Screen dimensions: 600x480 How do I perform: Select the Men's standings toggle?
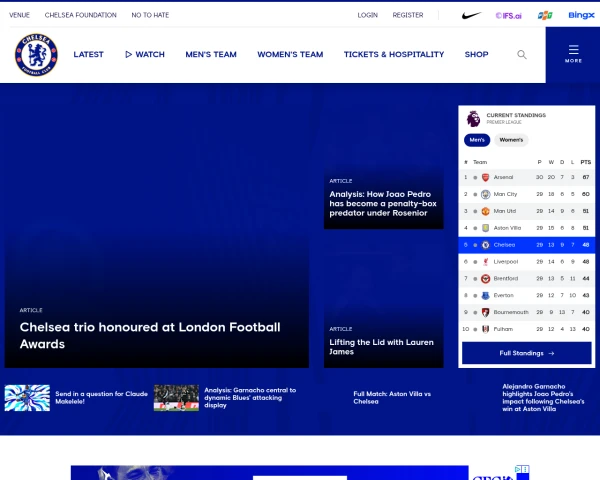pos(477,140)
